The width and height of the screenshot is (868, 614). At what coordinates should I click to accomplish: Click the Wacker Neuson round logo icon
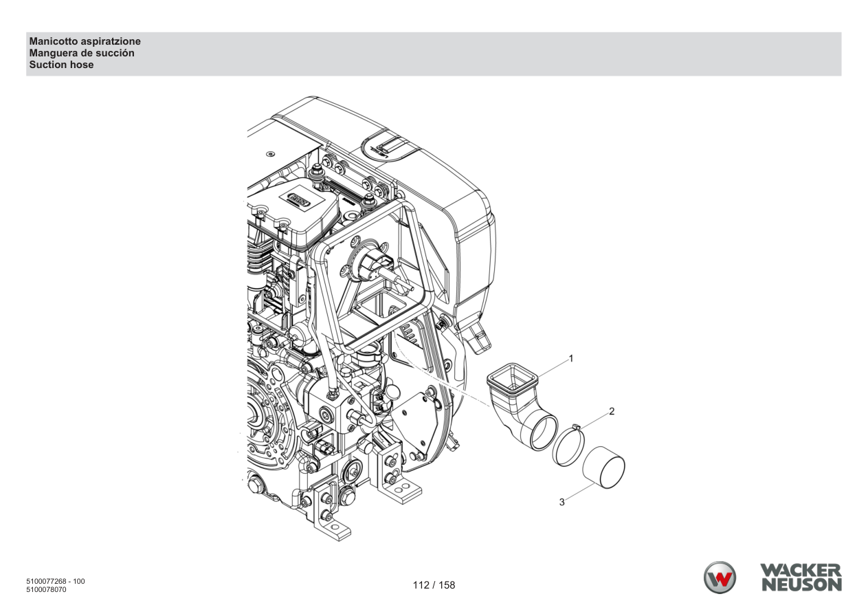(x=719, y=578)
